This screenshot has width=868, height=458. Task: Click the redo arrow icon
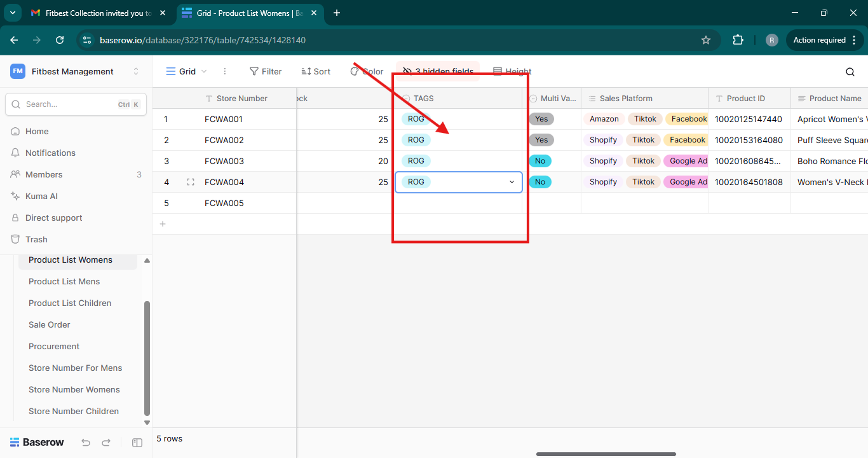pos(106,443)
